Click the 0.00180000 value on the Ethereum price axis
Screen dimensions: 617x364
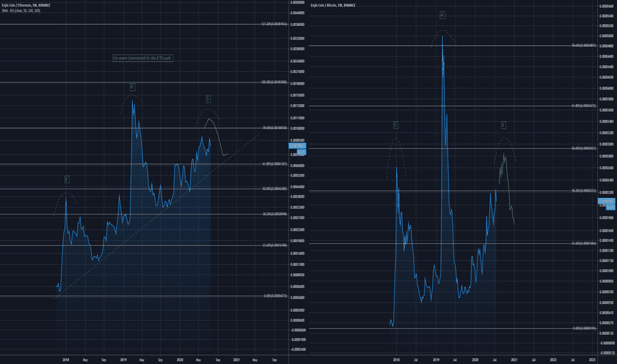297,83
